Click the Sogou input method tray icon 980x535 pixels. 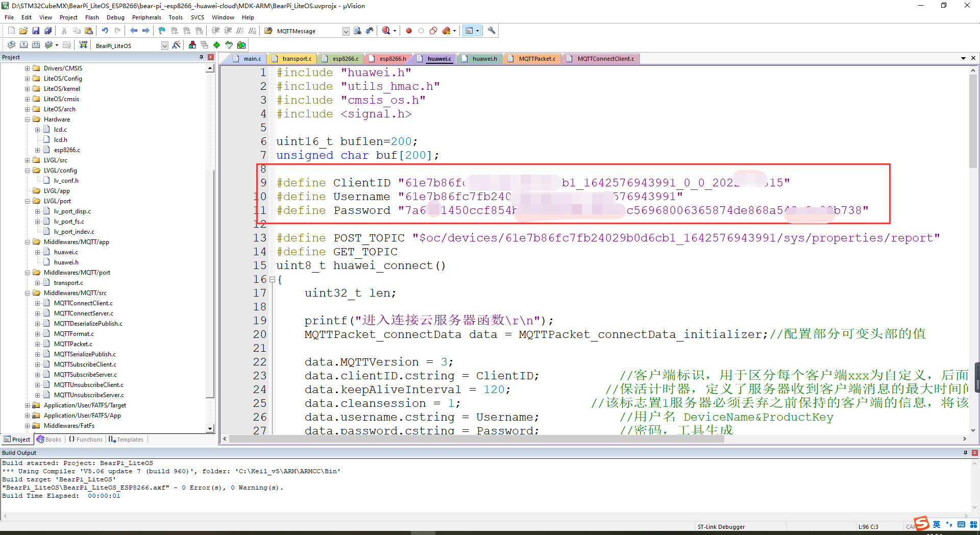click(922, 524)
